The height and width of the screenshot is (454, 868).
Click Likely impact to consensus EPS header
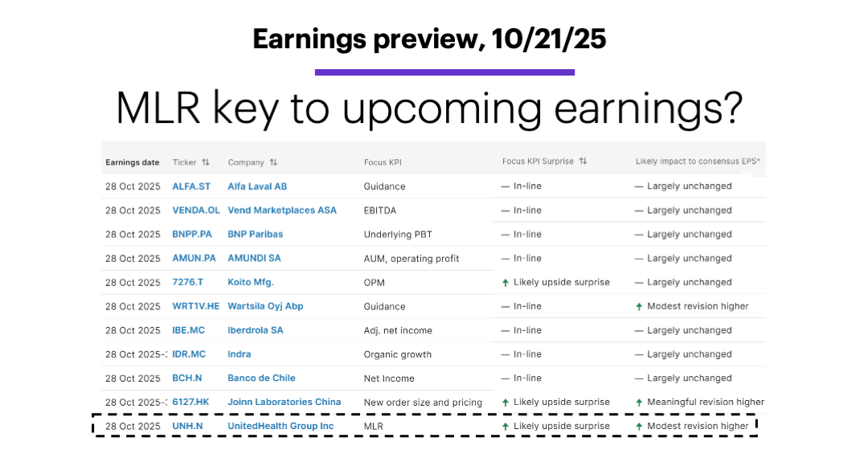point(698,162)
